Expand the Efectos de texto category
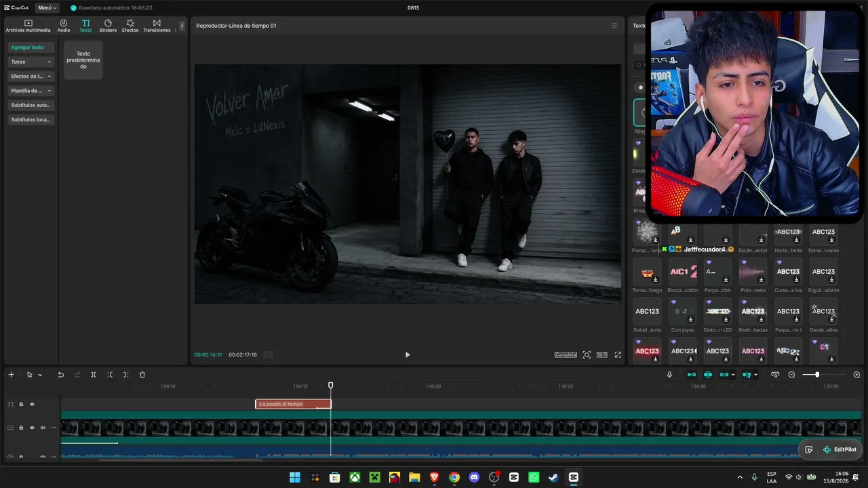 pos(31,76)
